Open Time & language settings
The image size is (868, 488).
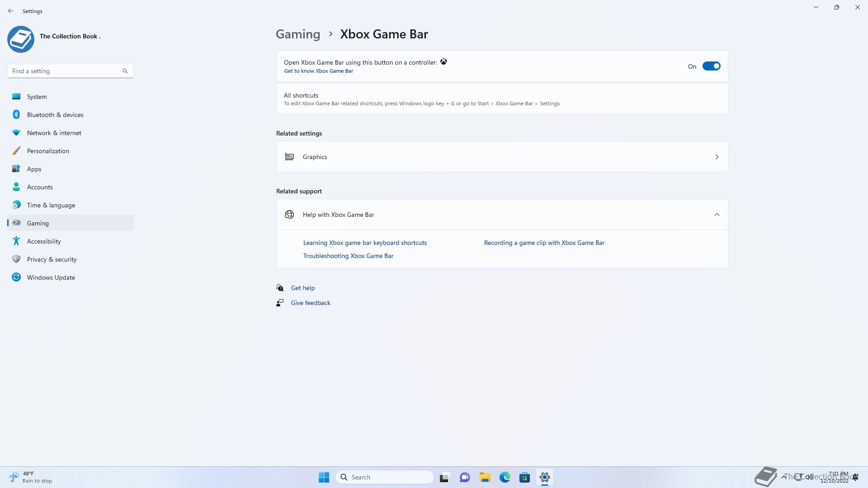tap(71, 205)
